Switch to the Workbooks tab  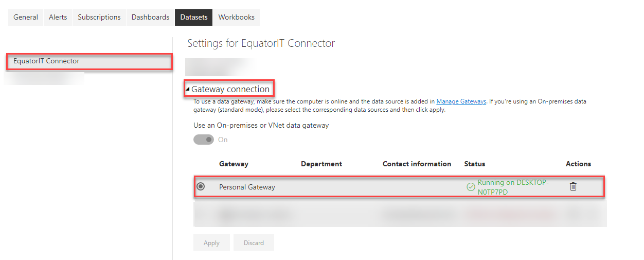pos(236,17)
